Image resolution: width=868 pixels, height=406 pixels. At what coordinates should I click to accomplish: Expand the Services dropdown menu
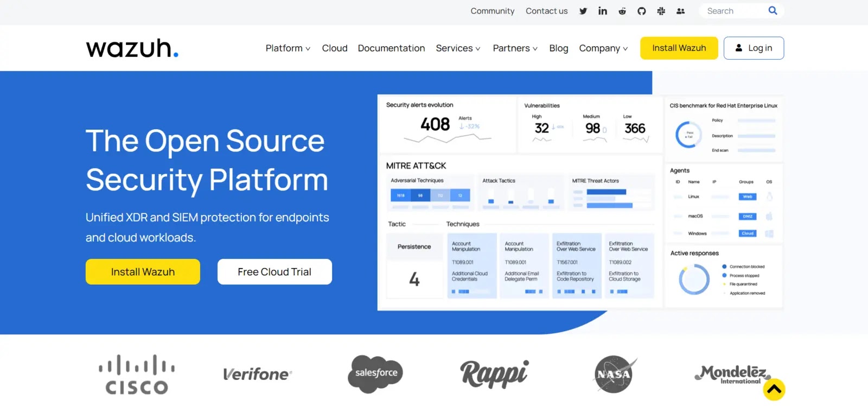click(458, 48)
